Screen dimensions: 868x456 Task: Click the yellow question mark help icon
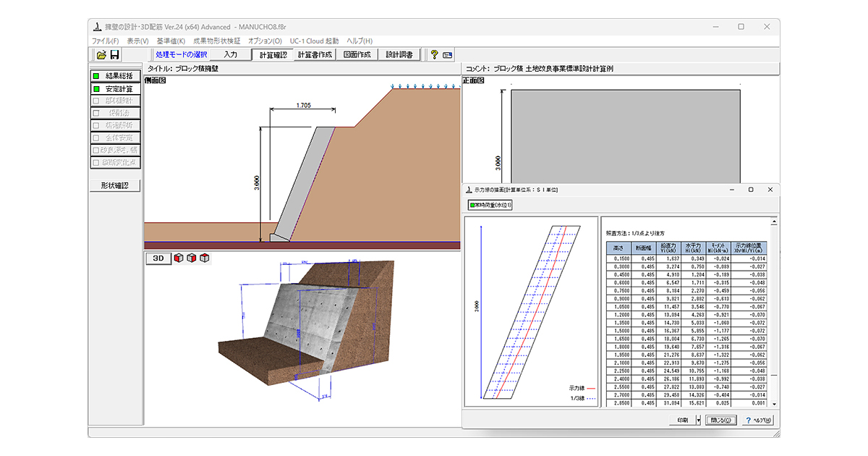click(434, 54)
